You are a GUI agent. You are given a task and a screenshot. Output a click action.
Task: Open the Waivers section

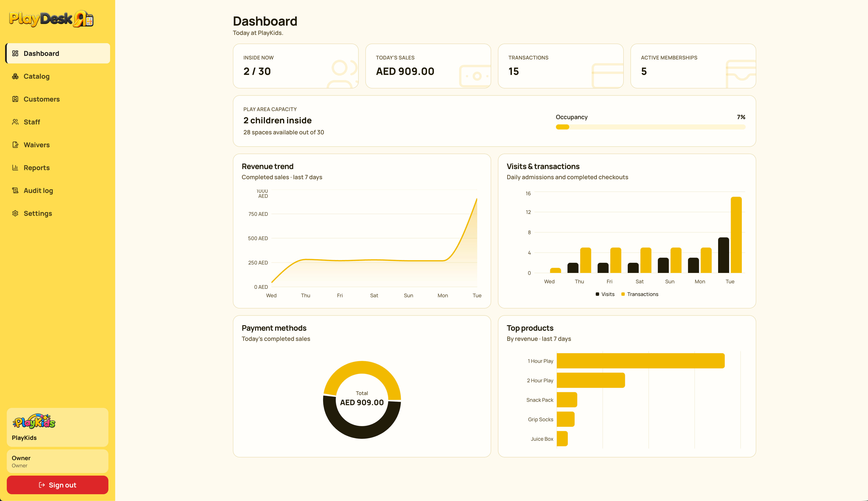58,145
